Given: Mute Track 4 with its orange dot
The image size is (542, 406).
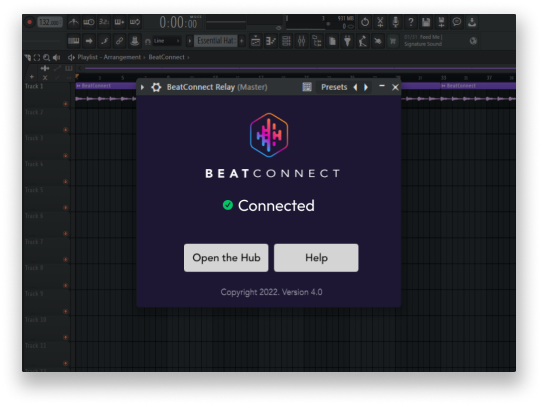Looking at the screenshot, I should pyautogui.click(x=65, y=182).
